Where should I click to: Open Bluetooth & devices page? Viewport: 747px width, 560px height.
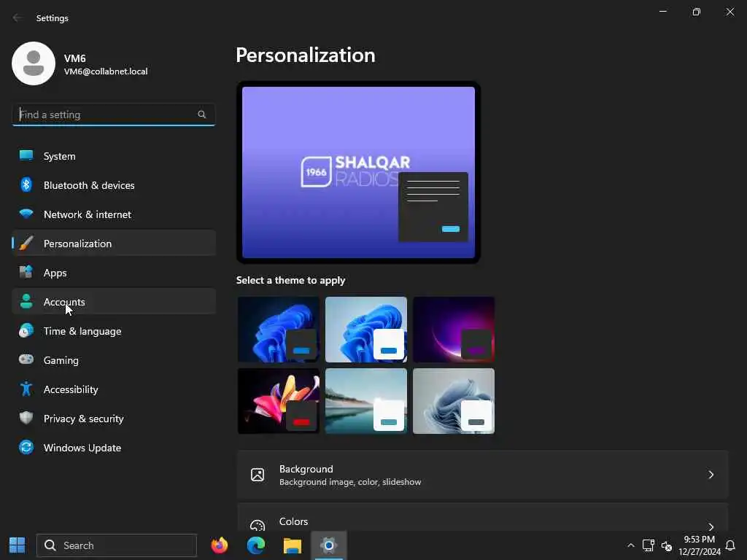pyautogui.click(x=114, y=184)
